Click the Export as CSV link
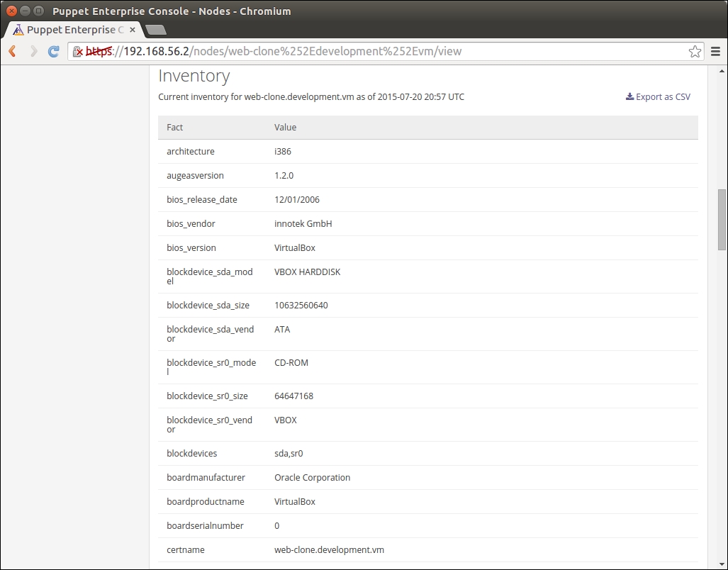728x570 pixels. tap(663, 97)
